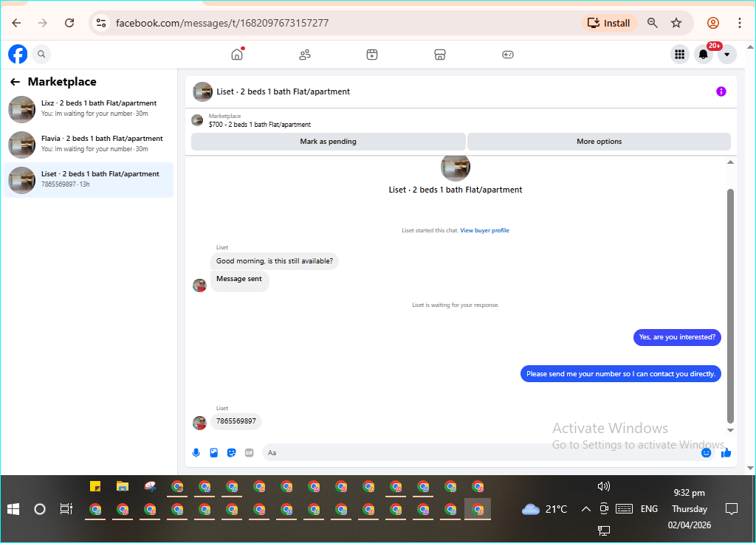
Task: Click message bubble 7865569897
Action: click(236, 421)
